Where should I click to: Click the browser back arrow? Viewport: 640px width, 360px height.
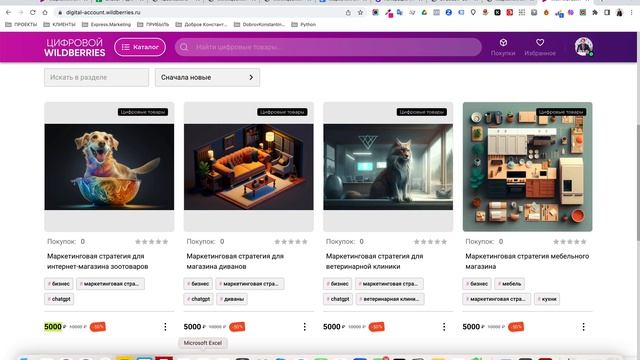(9, 13)
